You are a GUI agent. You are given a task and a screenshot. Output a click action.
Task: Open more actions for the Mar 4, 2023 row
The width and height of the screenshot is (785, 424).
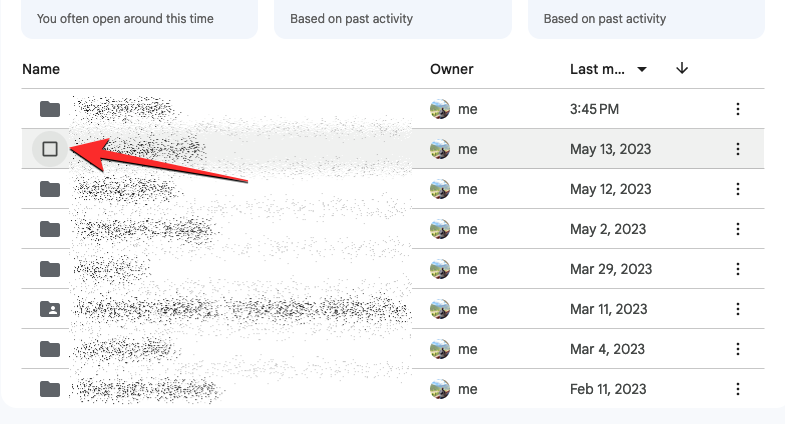point(738,349)
